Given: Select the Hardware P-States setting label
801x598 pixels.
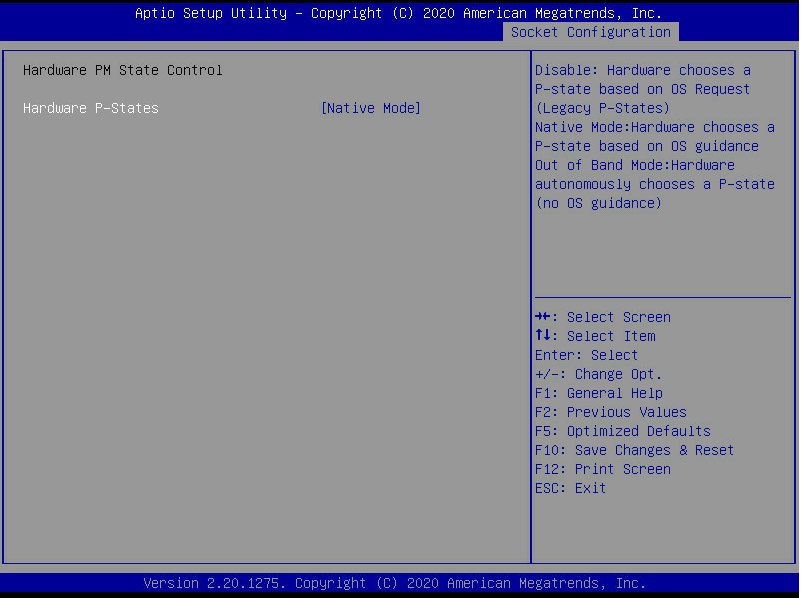Looking at the screenshot, I should (91, 108).
